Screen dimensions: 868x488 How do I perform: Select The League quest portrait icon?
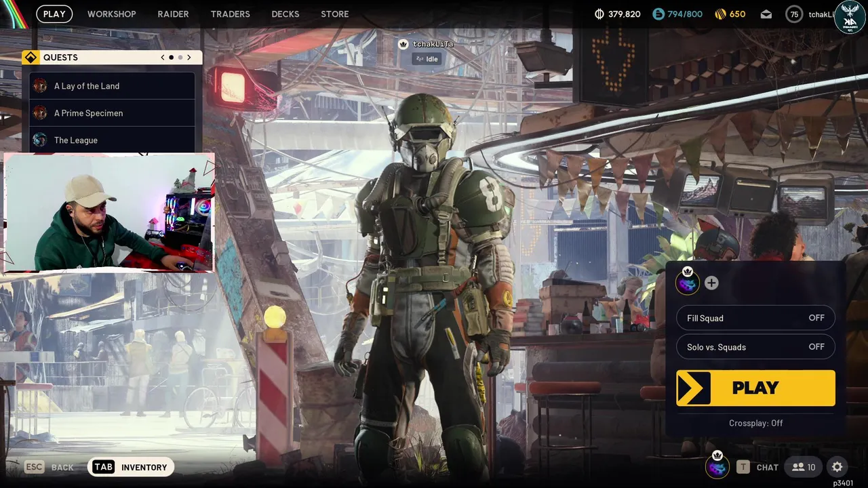click(40, 140)
